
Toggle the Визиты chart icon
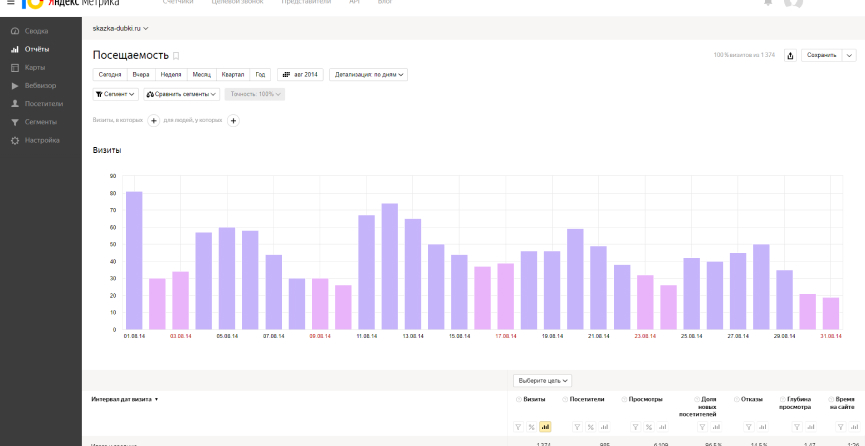545,427
